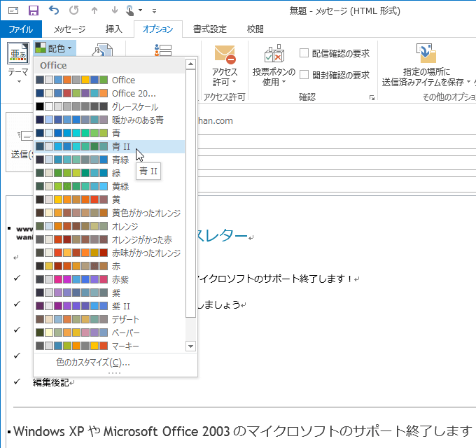Viewport: 476px width, 448px height.
Task: Choose the 黄色がかったオレンジ color scheme
Action: [110, 213]
